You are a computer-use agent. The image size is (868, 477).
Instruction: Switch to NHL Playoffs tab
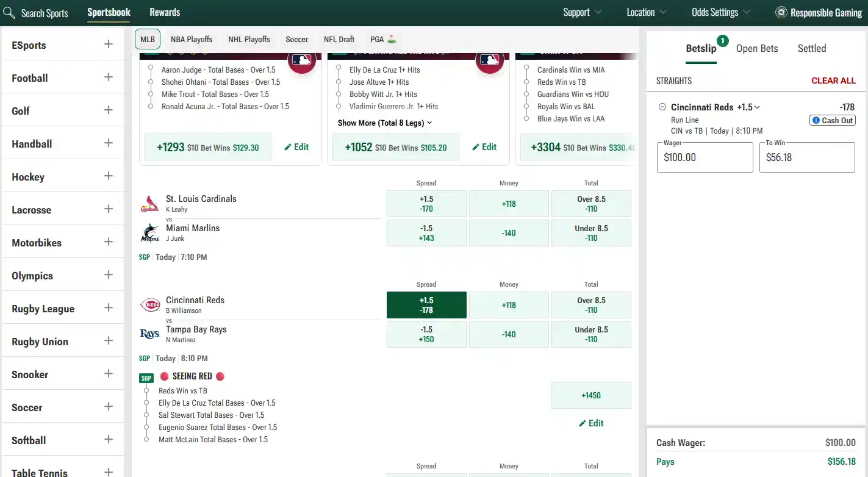[x=249, y=40]
